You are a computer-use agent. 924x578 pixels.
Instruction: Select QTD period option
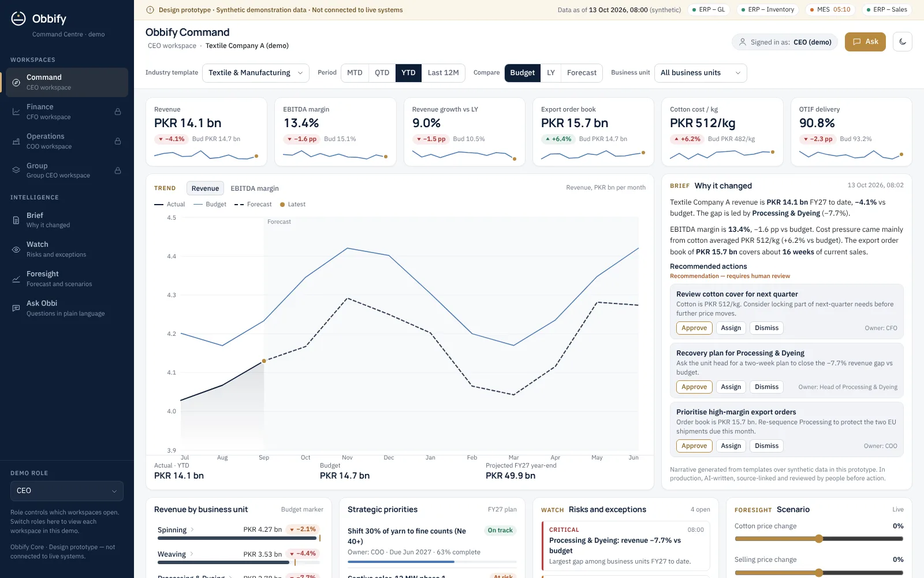coord(382,73)
